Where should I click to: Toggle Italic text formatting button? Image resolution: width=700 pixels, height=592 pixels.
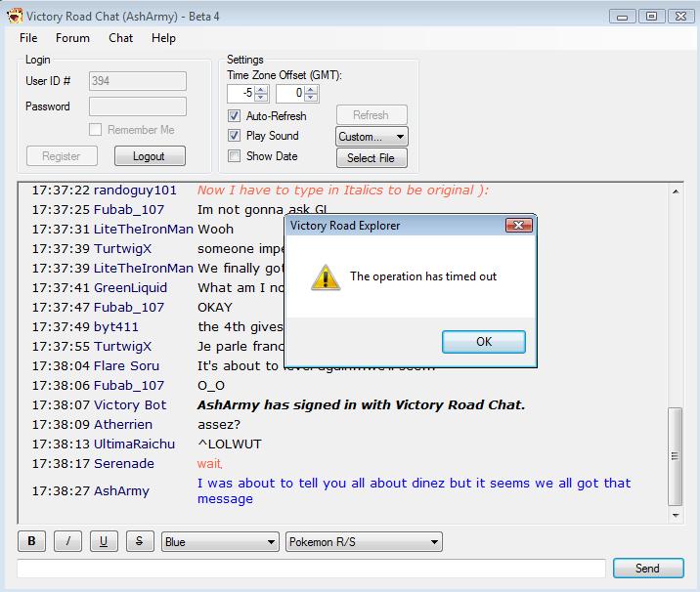[67, 541]
